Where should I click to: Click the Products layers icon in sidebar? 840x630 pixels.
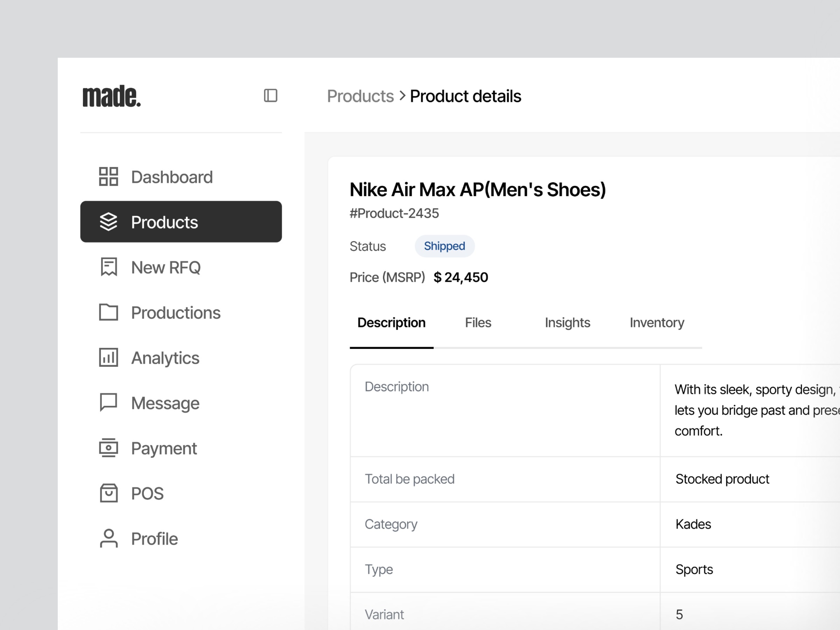pos(108,222)
